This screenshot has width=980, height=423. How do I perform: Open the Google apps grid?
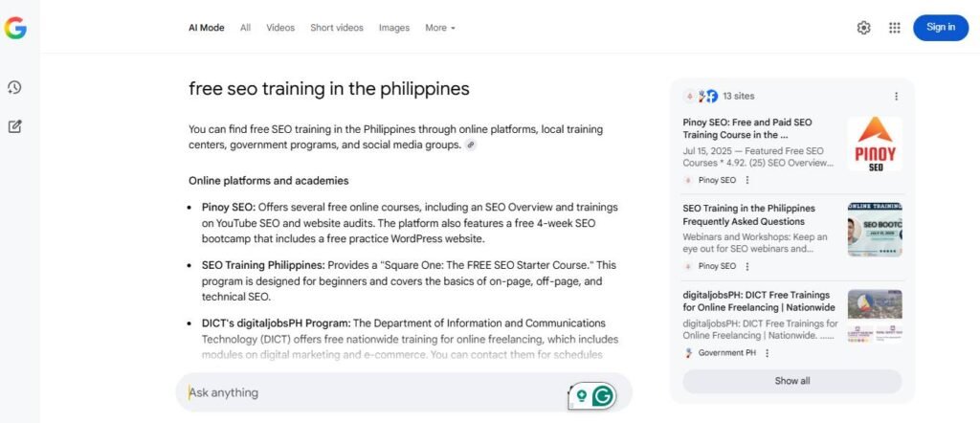coord(895,28)
